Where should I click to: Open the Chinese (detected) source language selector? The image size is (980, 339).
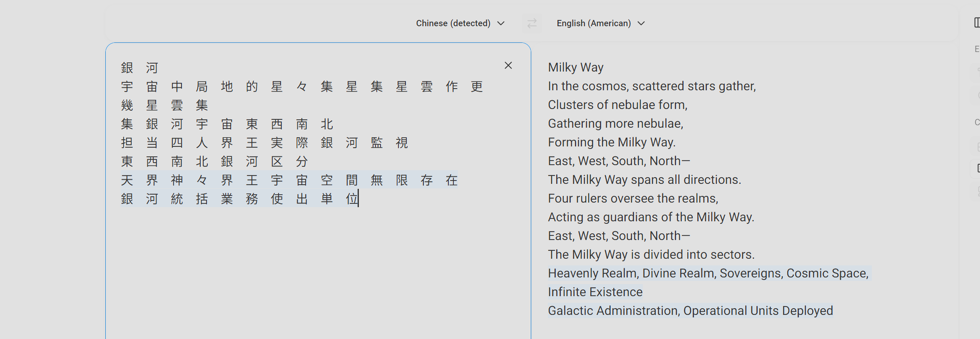click(x=460, y=23)
